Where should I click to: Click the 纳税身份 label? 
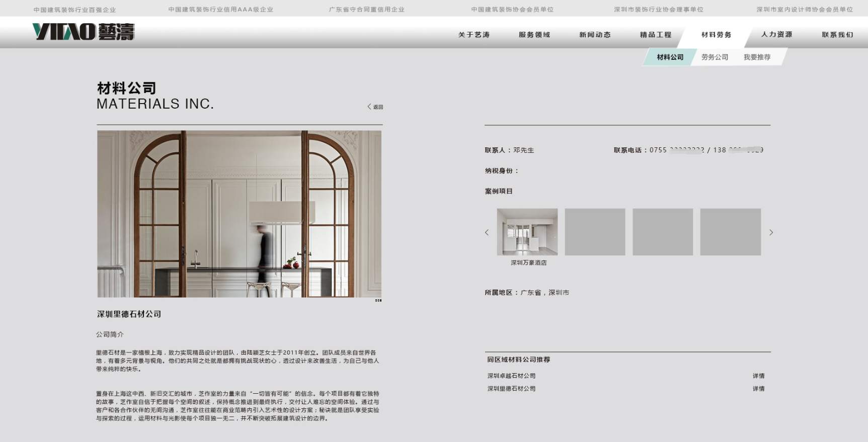pos(502,171)
